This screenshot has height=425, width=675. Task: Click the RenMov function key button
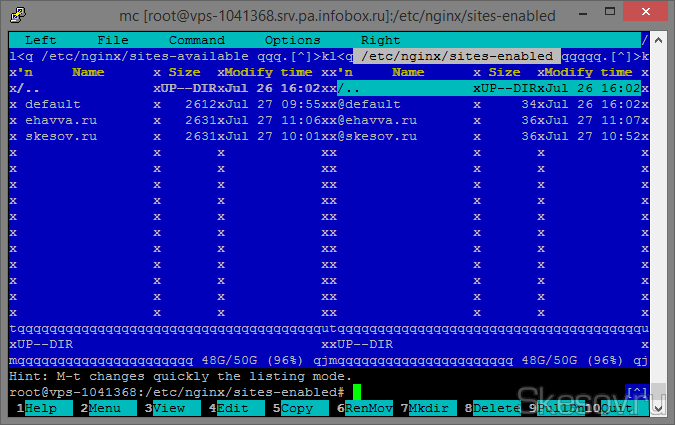coord(365,408)
